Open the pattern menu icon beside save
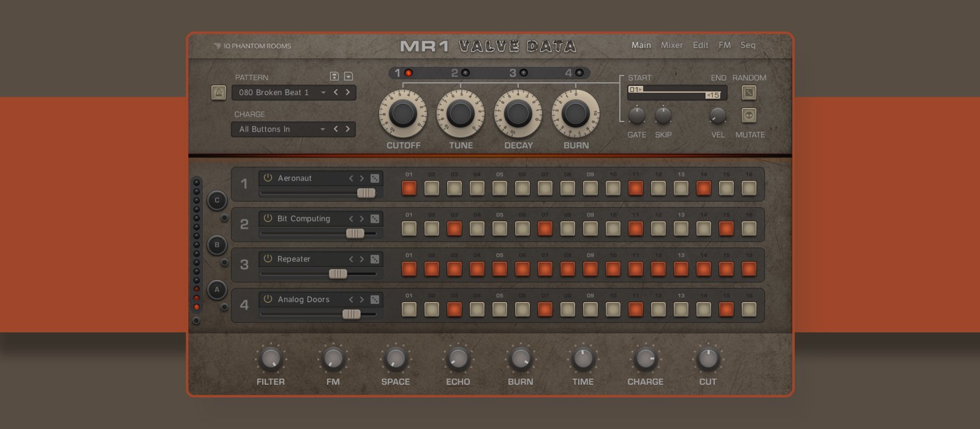This screenshot has width=980, height=429. (349, 77)
